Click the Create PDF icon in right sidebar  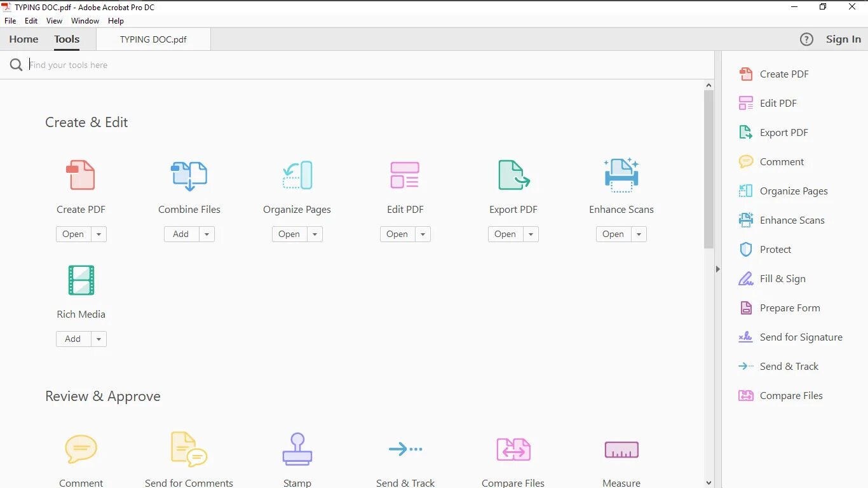(745, 74)
